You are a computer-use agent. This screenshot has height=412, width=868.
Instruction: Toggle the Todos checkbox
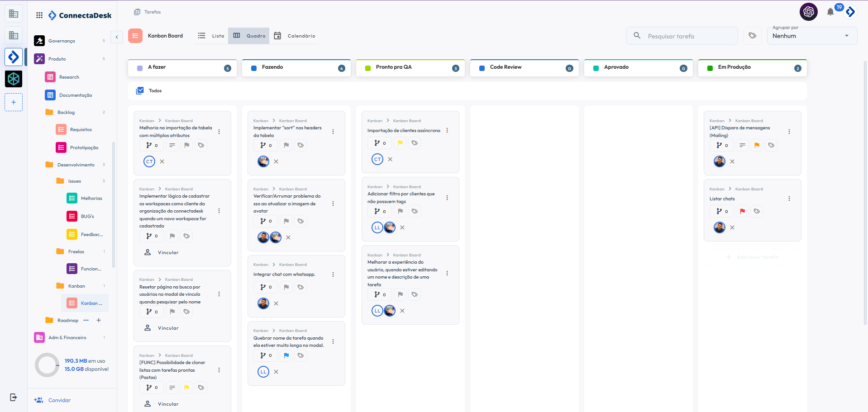[x=140, y=90]
